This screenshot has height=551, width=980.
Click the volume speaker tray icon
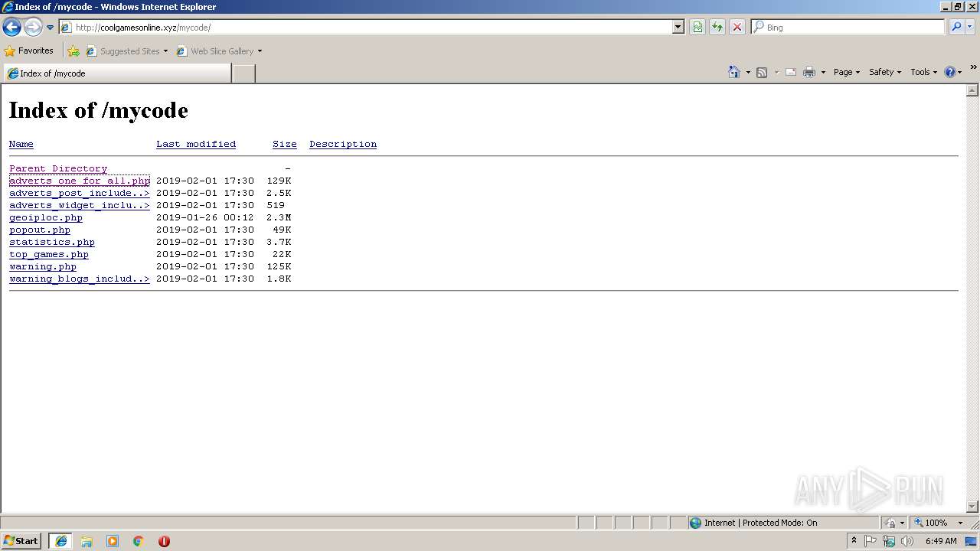click(907, 541)
